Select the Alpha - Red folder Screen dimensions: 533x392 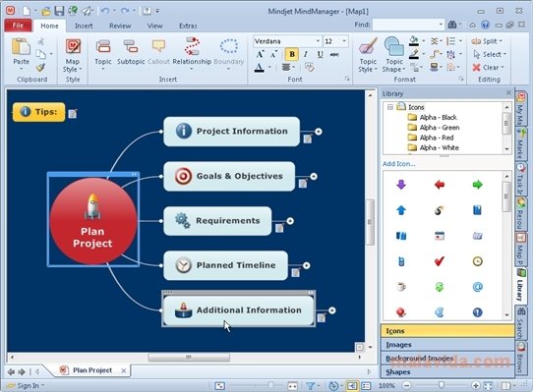pos(437,138)
